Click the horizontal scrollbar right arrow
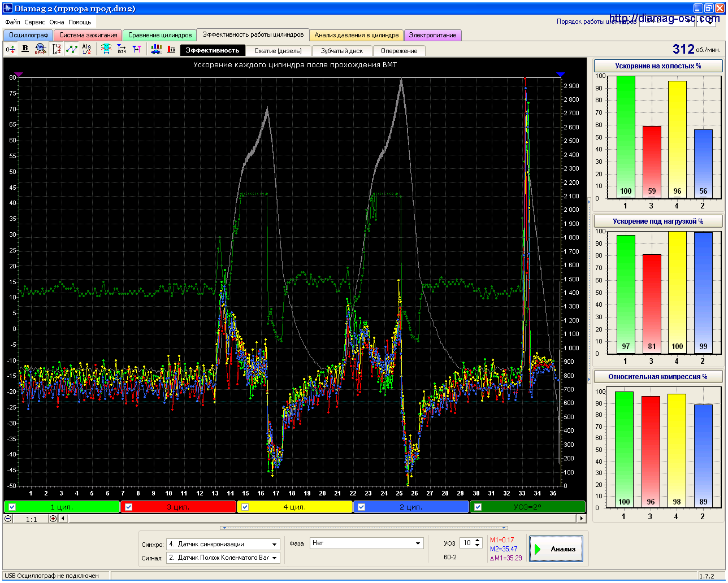The height and width of the screenshot is (583, 728). [x=581, y=519]
